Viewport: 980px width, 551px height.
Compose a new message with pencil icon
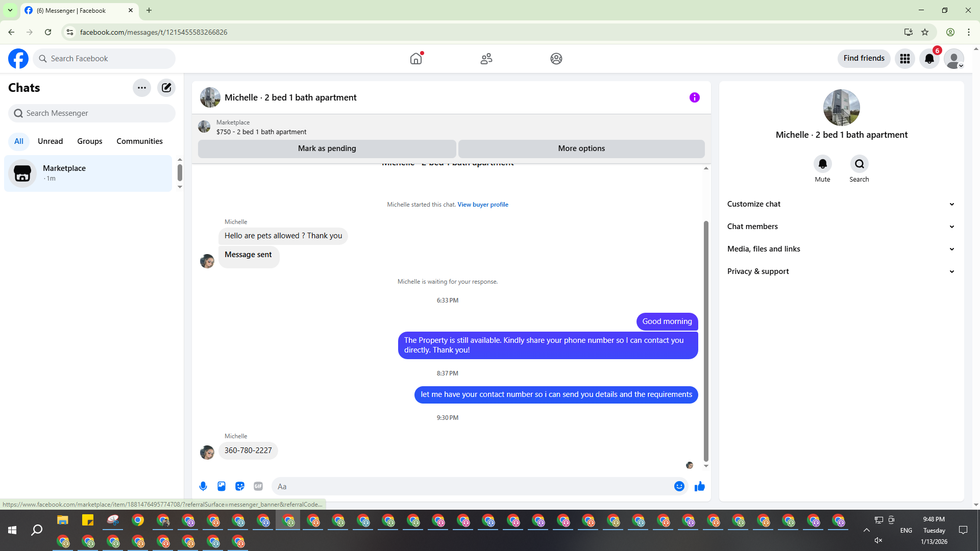click(166, 88)
